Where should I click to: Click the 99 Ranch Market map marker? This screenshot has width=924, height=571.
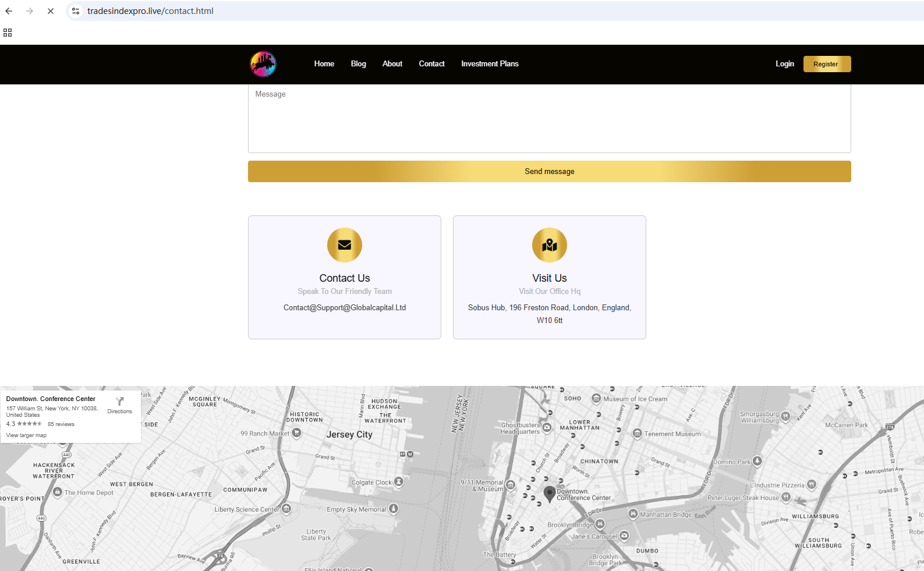(x=297, y=433)
